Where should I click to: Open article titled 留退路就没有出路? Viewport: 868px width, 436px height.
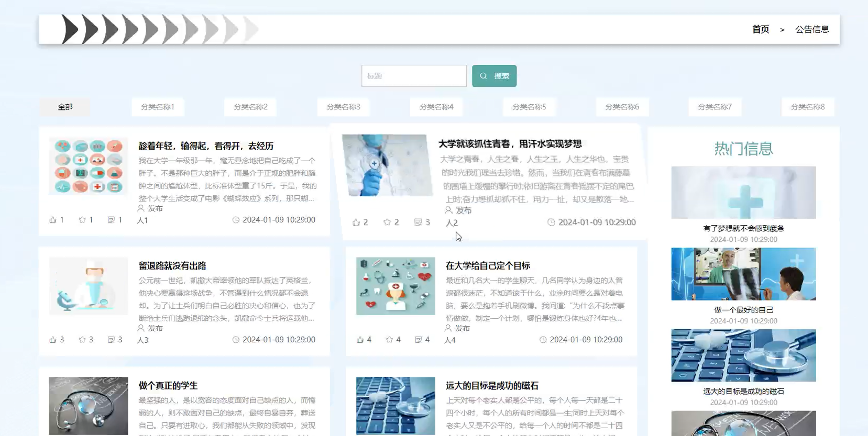point(172,266)
